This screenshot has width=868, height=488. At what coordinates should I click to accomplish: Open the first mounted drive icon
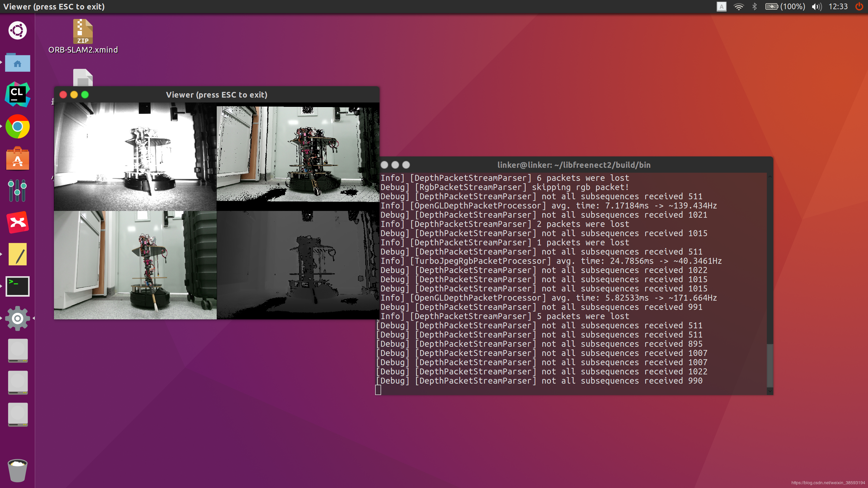click(18, 351)
